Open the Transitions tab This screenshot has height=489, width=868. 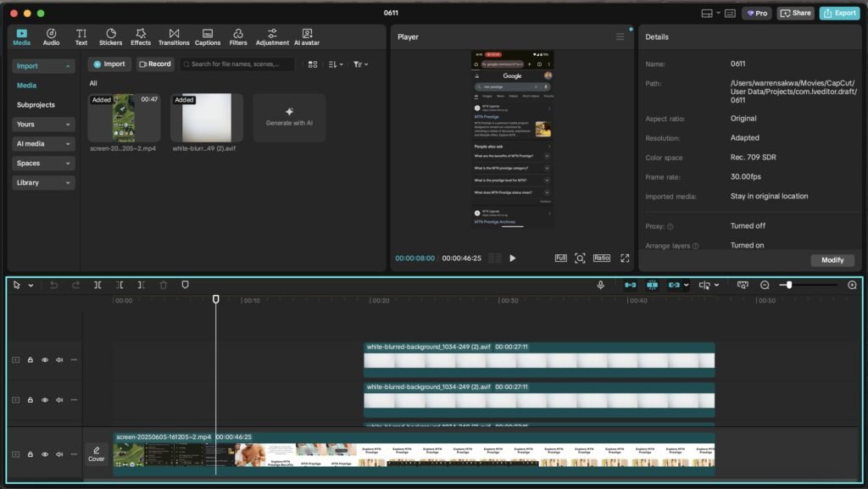(174, 37)
